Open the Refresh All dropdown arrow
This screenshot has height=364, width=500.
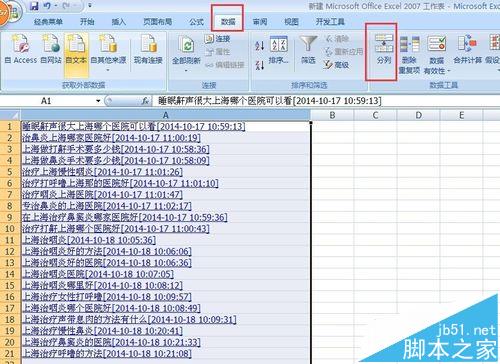[x=186, y=70]
